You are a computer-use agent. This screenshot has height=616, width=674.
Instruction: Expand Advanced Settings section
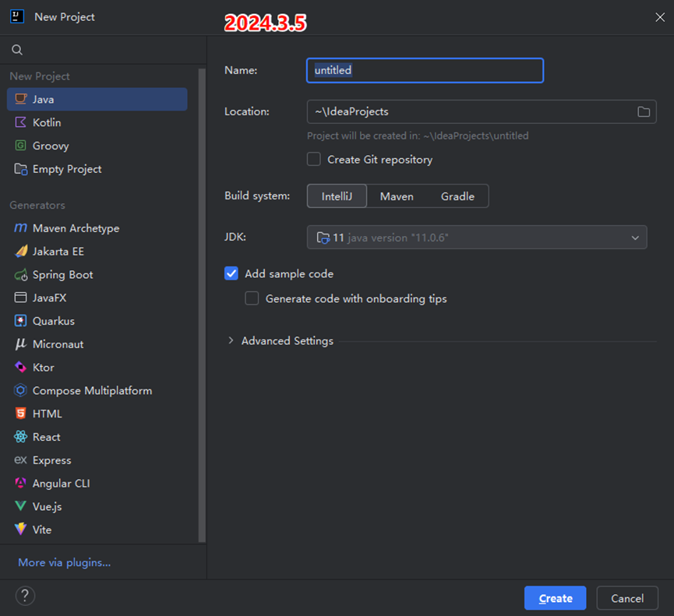pyautogui.click(x=231, y=340)
